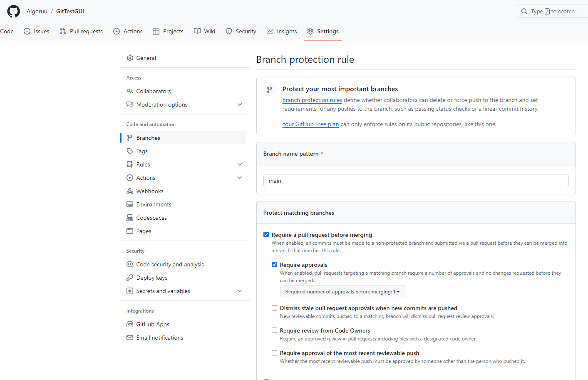The width and height of the screenshot is (588, 380).
Task: Expand the sidebar Actions chevron
Action: pyautogui.click(x=240, y=178)
